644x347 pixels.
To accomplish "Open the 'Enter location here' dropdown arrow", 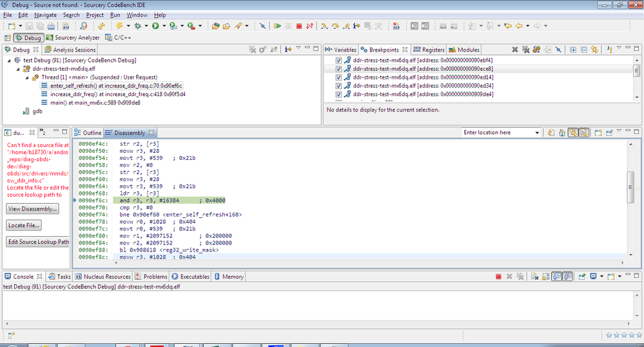I will click(536, 133).
